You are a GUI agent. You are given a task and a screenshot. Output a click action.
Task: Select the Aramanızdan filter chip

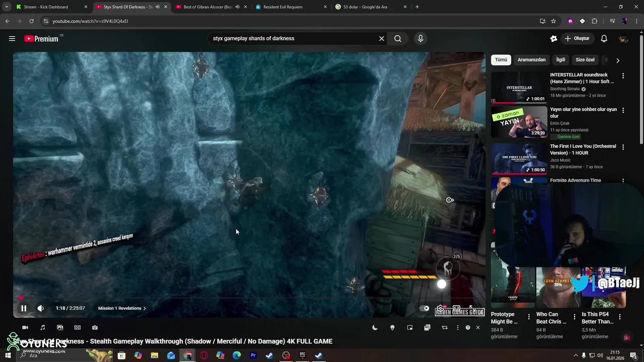tap(531, 60)
